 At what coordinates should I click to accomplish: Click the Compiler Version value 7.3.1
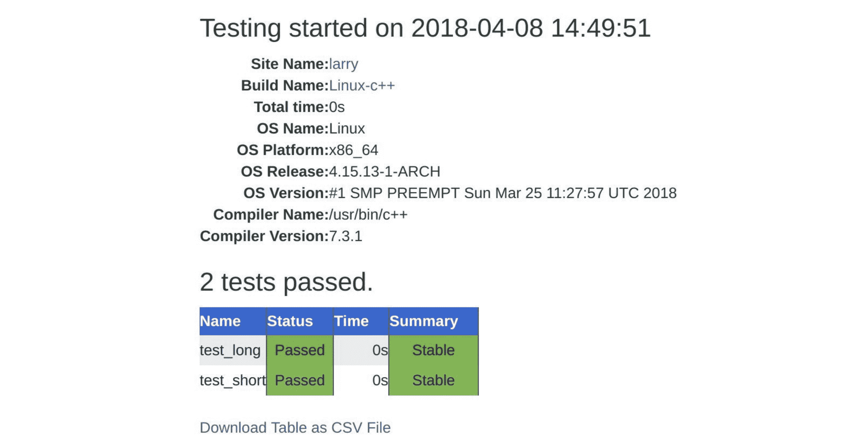point(345,236)
